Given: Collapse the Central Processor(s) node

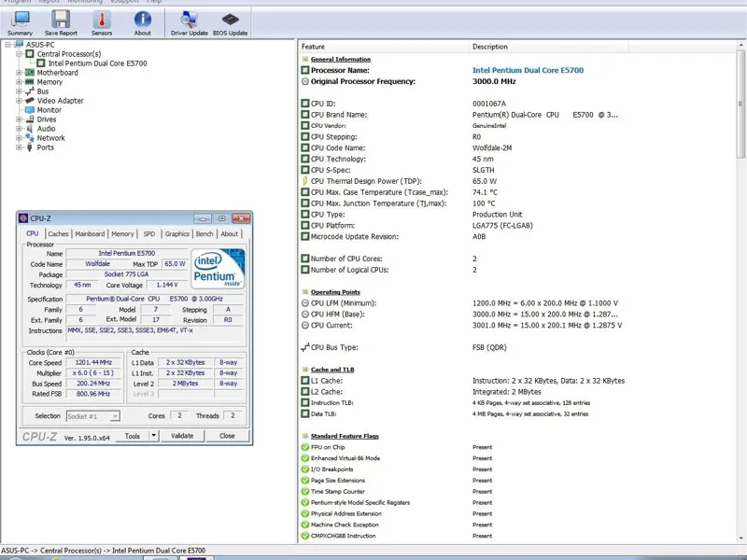Looking at the screenshot, I should tap(19, 54).
